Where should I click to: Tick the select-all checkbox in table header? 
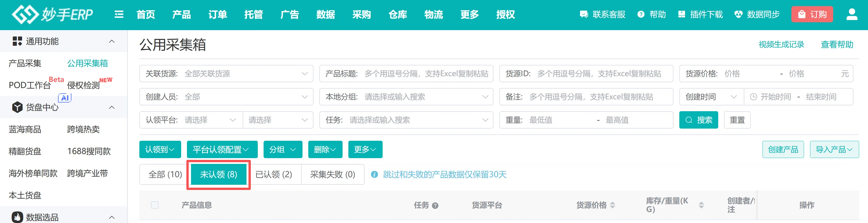(155, 205)
